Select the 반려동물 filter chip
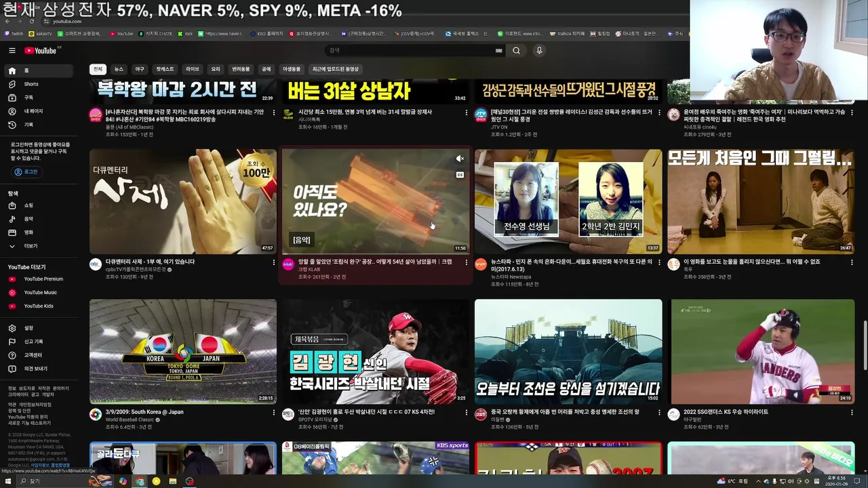 coord(241,69)
